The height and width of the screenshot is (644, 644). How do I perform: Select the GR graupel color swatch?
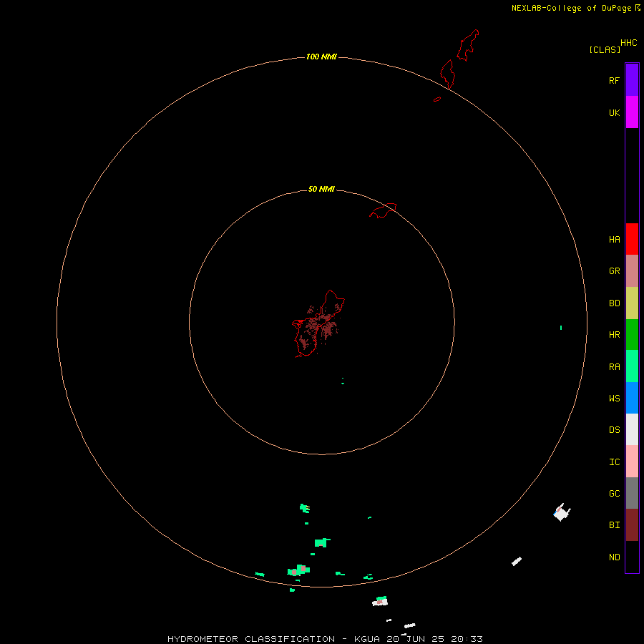632,270
